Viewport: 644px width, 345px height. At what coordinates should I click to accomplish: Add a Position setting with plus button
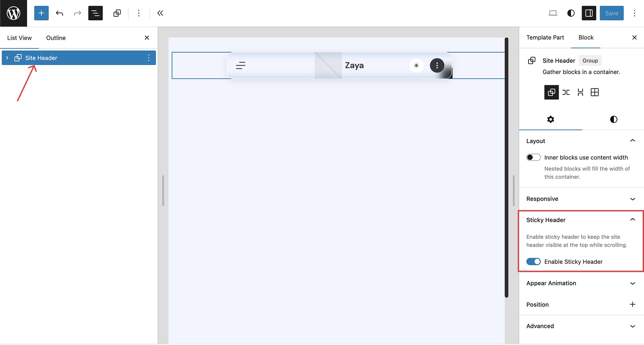632,305
